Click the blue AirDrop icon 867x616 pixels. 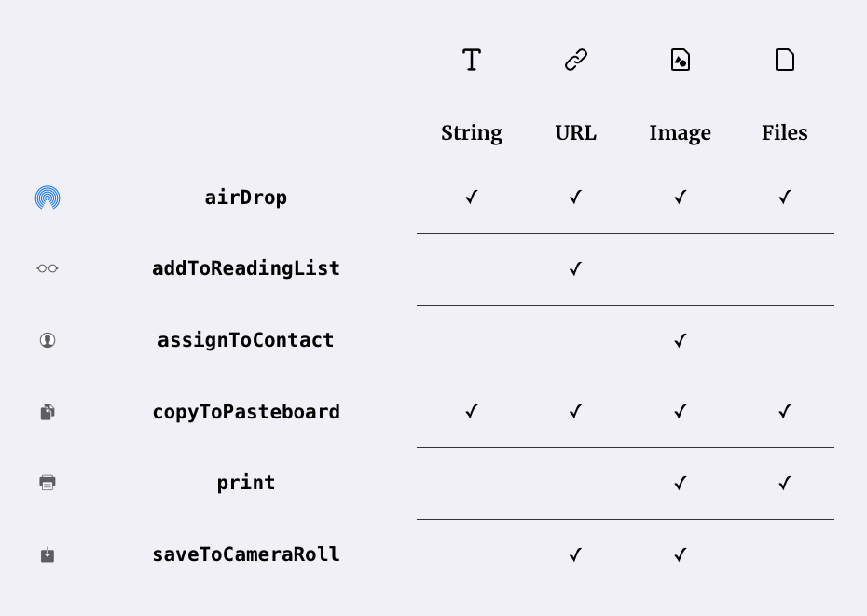[x=48, y=198]
